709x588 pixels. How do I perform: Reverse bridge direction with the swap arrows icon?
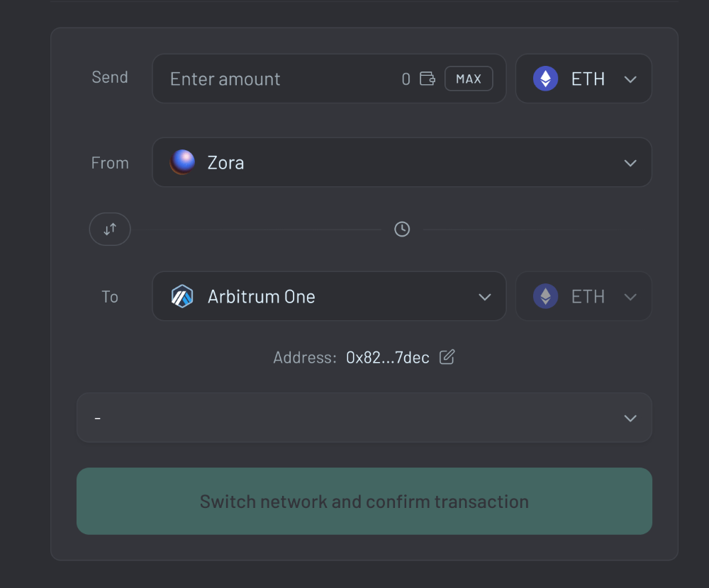[110, 229]
